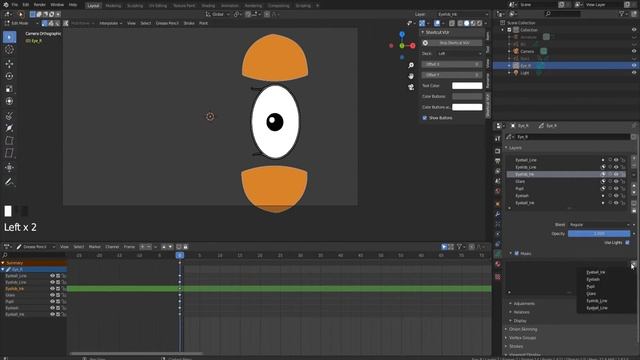Open the Tool properties tab icon

(x=498, y=139)
